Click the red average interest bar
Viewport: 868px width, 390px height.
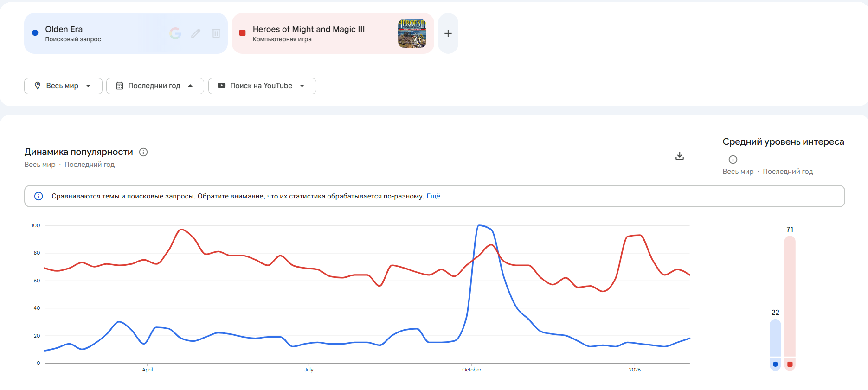(790, 297)
